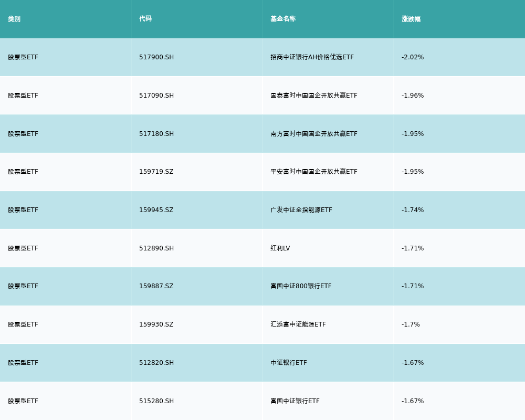Click the -1.96% change value
The height and width of the screenshot is (420, 525).
pyautogui.click(x=413, y=96)
